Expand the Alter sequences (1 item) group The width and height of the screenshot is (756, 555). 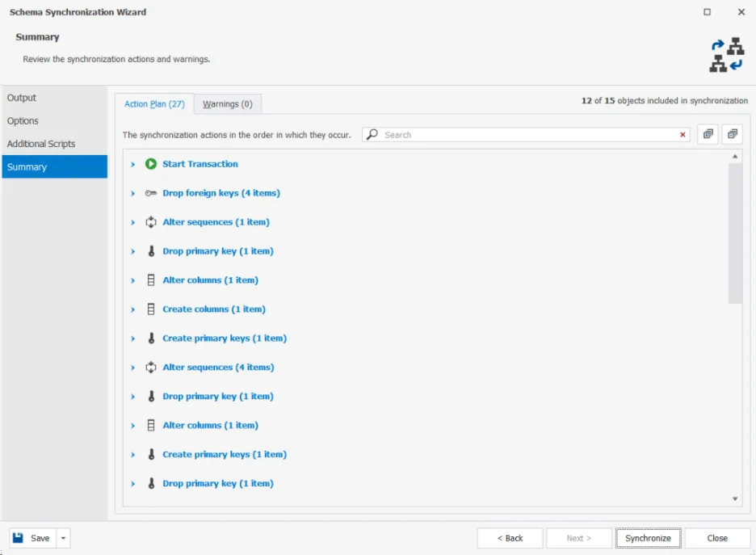click(132, 222)
